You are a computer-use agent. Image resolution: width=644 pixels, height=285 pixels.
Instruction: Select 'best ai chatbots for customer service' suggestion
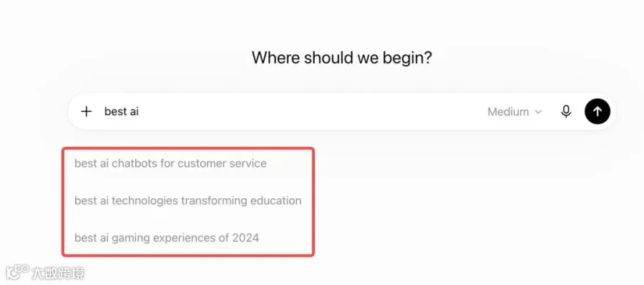click(170, 163)
